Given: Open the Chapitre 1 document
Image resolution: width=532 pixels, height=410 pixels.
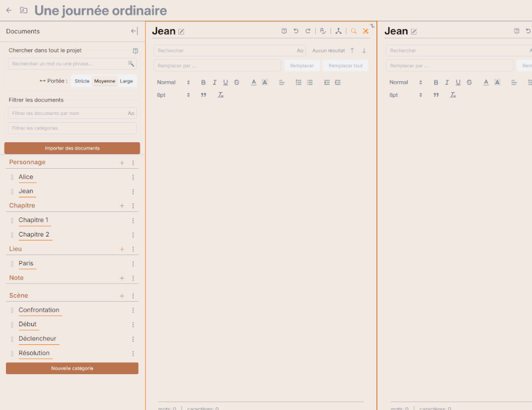Looking at the screenshot, I should click(x=33, y=220).
